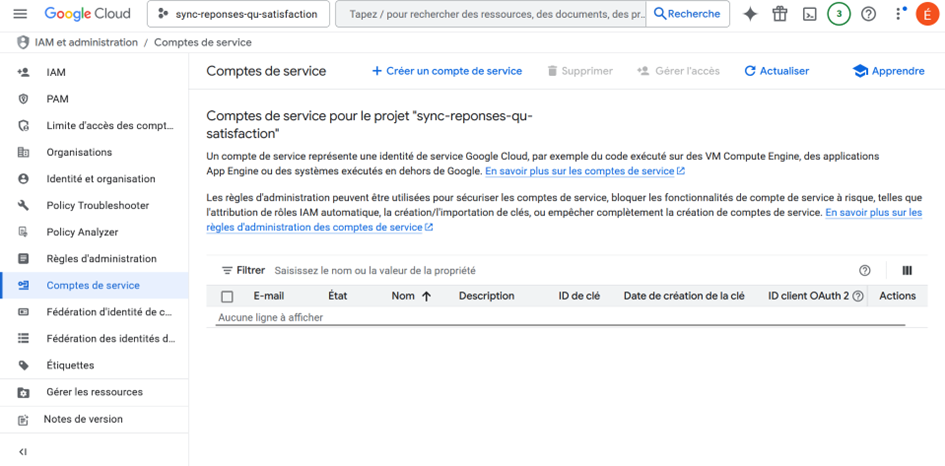The image size is (945, 466).
Task: Open Fédération d'identité de c... sidebar item
Action: [x=94, y=312]
